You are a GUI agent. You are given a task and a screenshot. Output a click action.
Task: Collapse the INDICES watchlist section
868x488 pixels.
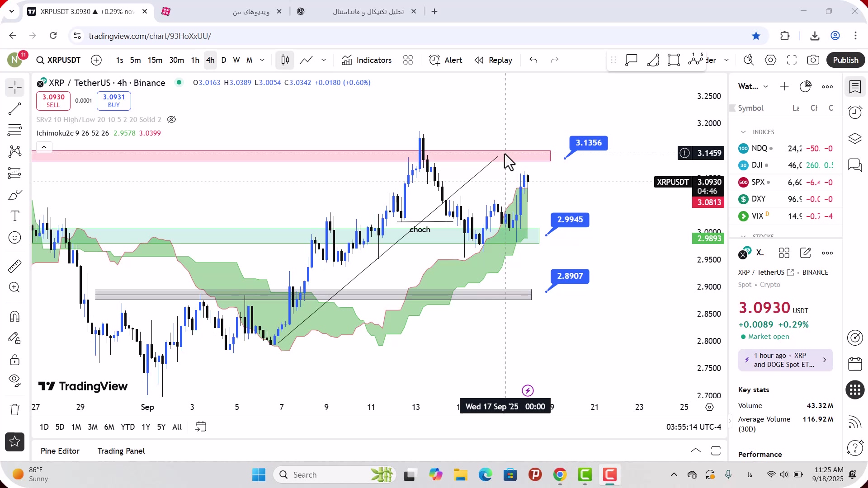coord(743,132)
